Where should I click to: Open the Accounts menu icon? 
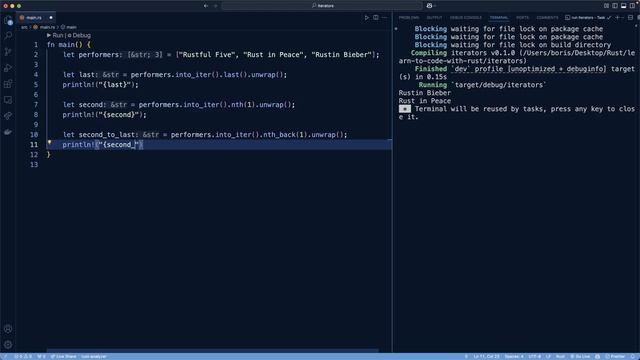click(8, 329)
